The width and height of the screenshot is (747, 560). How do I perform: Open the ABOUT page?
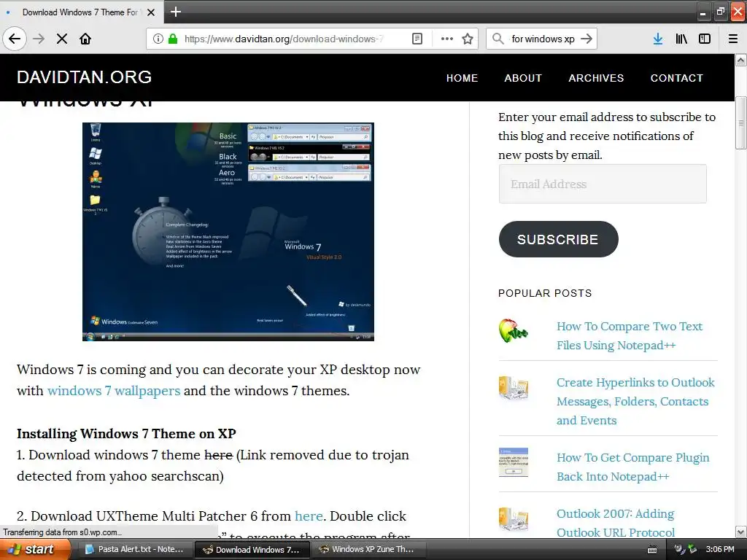pyautogui.click(x=523, y=78)
